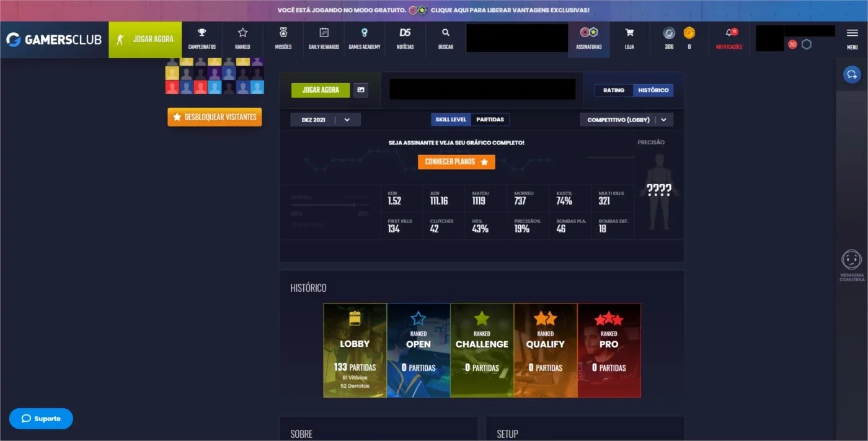Click the free-mode banner to unlock advantages
Image resolution: width=868 pixels, height=441 pixels.
[x=433, y=11]
